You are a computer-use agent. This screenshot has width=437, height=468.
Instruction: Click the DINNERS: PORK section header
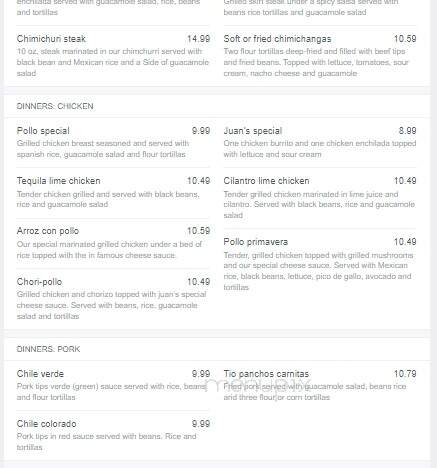pyautogui.click(x=48, y=349)
